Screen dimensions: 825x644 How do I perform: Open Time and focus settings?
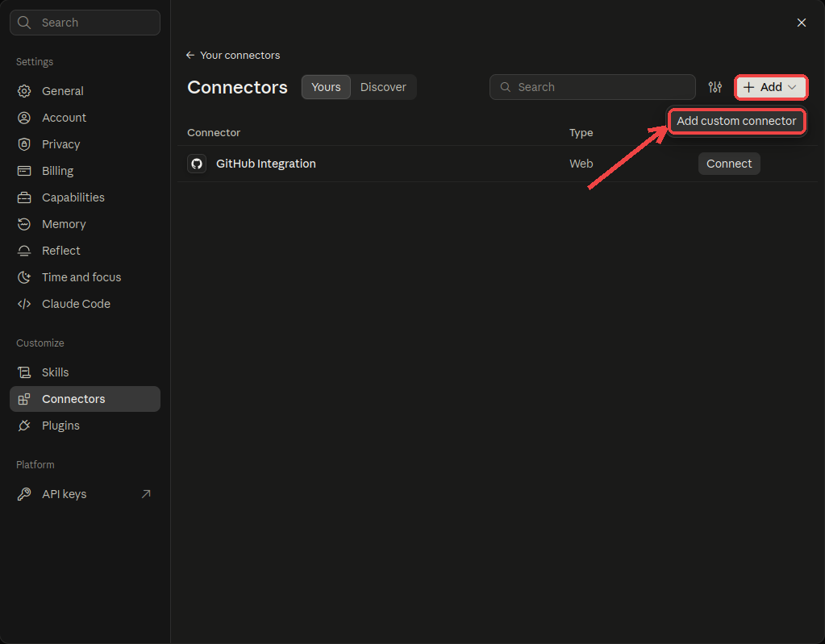coord(85,277)
